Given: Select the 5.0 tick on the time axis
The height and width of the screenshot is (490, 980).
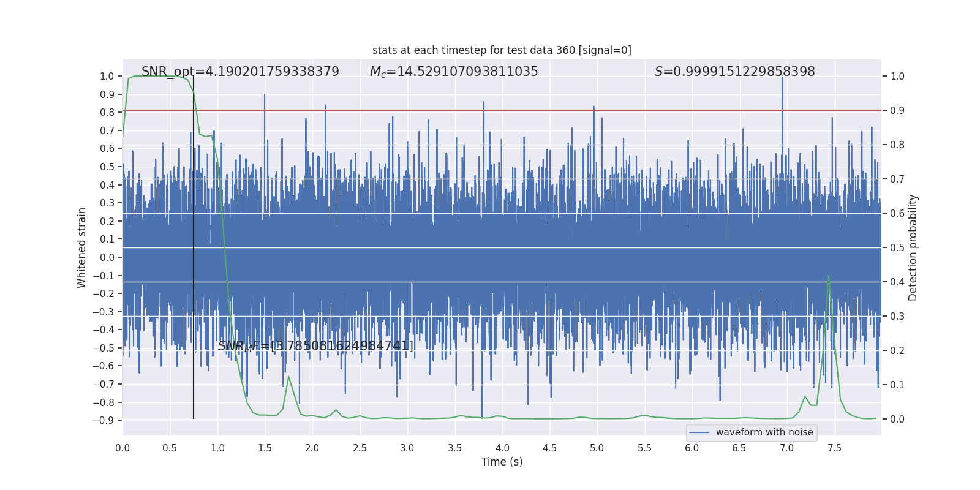Looking at the screenshot, I should (x=597, y=448).
